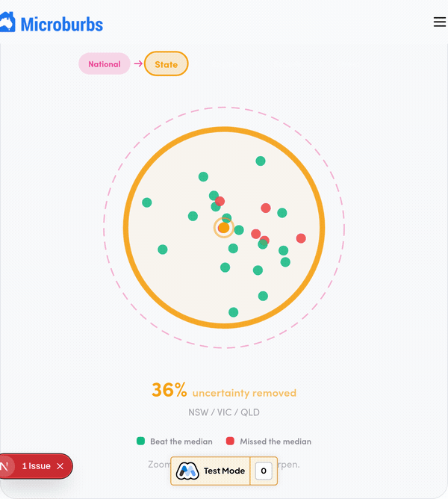The image size is (448, 499).
Task: Select the National level pill
Action: (104, 64)
